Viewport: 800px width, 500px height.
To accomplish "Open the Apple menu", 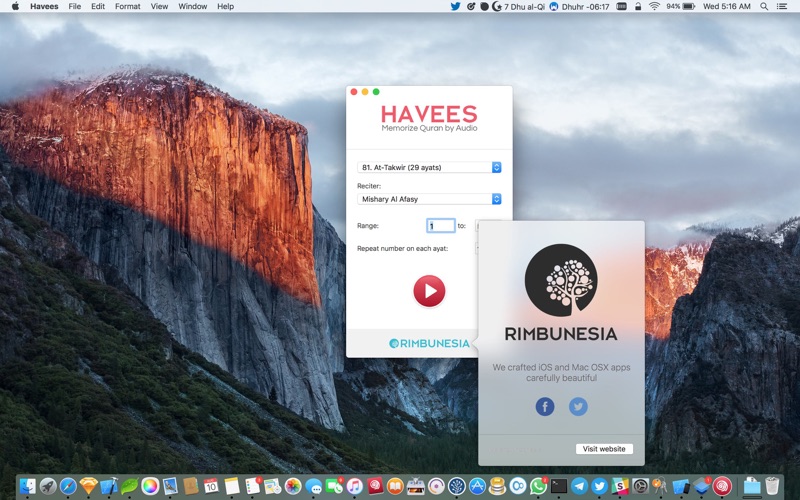I will coord(15,6).
